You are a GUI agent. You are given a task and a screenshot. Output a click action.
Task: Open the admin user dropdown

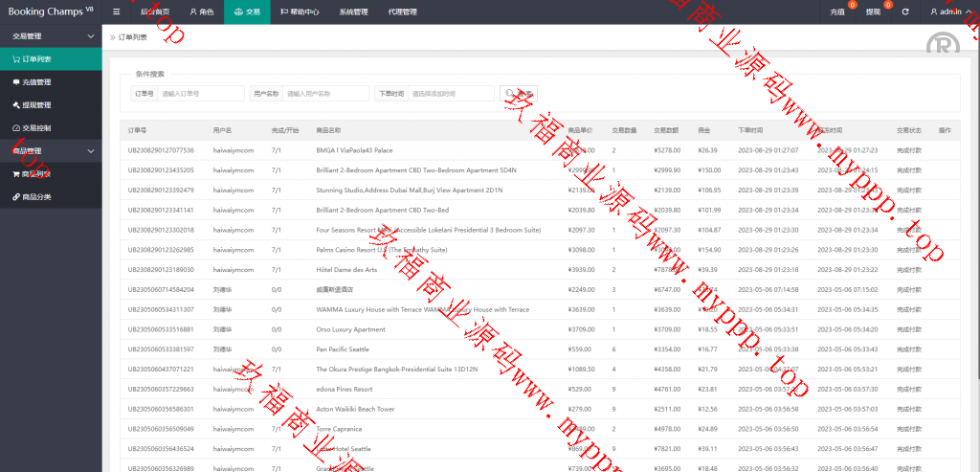(x=952, y=11)
